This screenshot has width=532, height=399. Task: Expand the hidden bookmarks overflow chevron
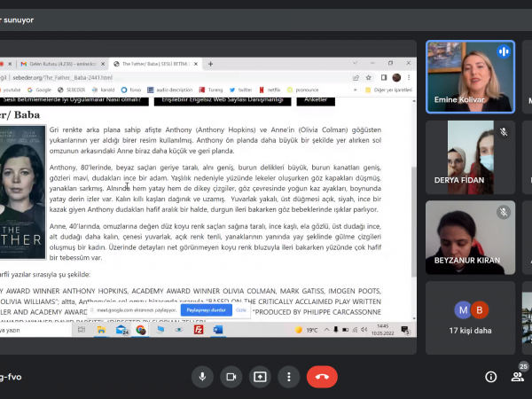tap(356, 90)
